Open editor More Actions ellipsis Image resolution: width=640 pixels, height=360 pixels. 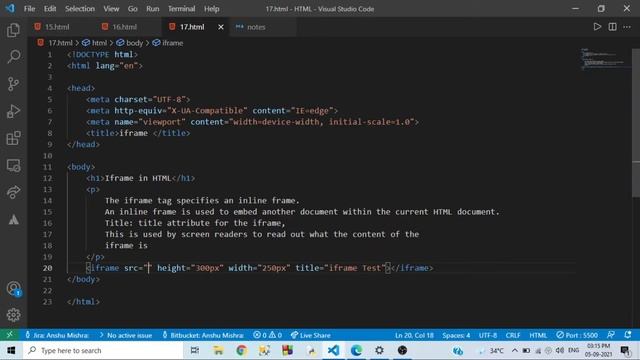[x=627, y=27]
